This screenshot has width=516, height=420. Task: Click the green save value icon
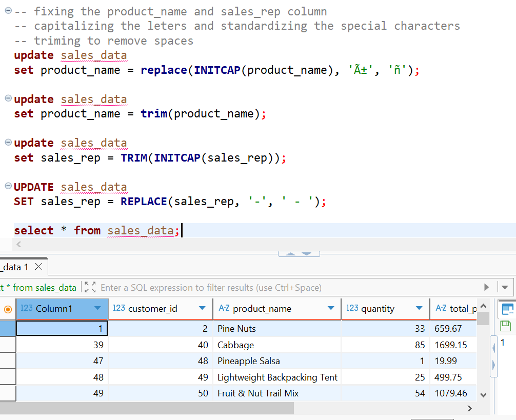(505, 326)
